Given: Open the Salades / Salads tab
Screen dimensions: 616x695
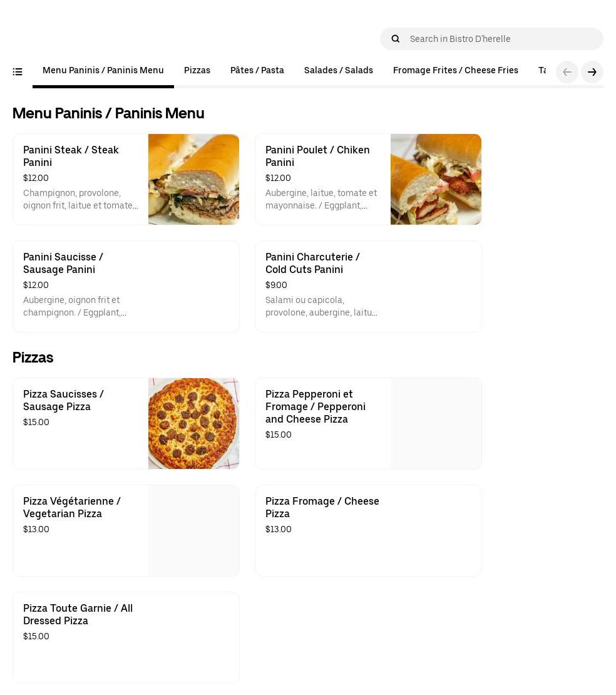Looking at the screenshot, I should (339, 71).
